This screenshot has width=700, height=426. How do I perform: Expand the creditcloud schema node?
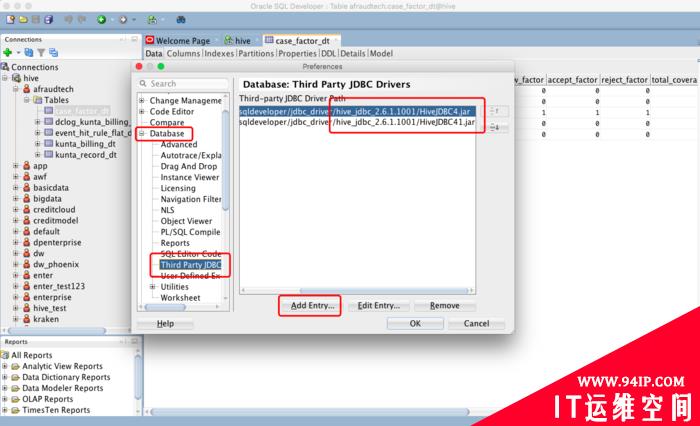click(16, 209)
